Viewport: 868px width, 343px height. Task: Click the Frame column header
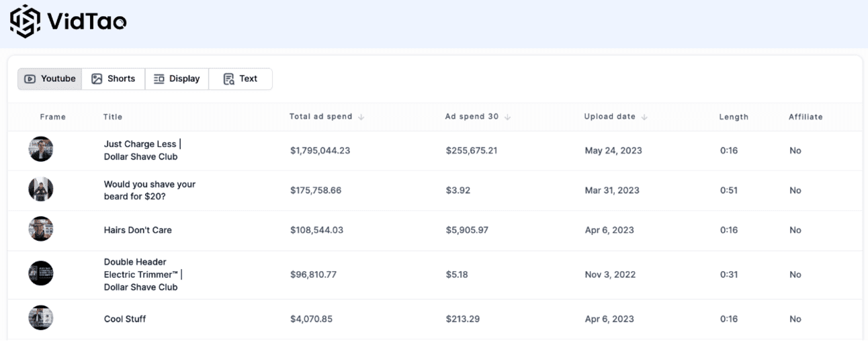click(52, 117)
